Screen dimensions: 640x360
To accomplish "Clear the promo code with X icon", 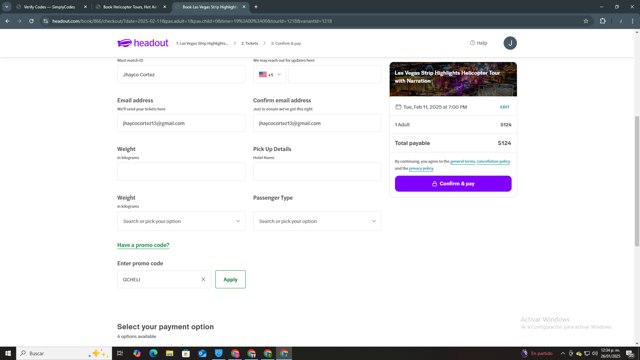I will tap(203, 279).
